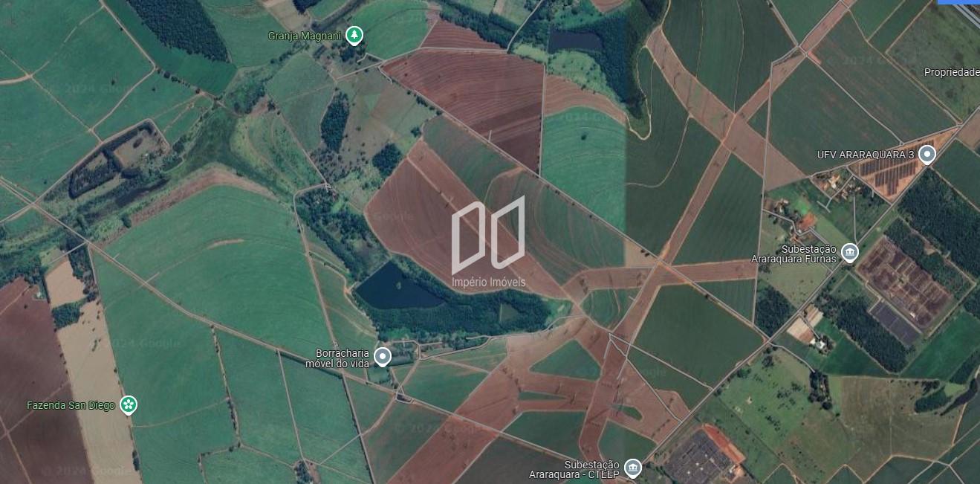This screenshot has height=484, width=980.
Task: Select the Subestação Araraquara Furnas label text
Action: tap(803, 254)
